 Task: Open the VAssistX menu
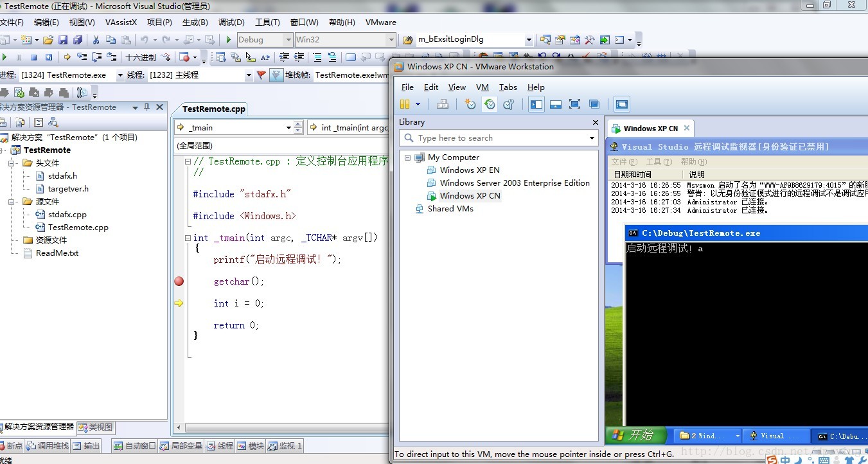point(121,22)
